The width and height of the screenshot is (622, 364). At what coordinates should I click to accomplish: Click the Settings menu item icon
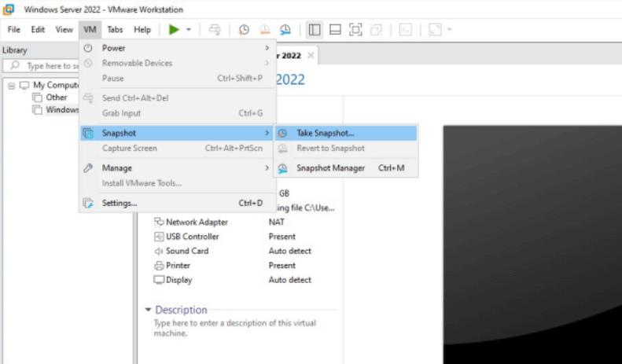(x=88, y=203)
